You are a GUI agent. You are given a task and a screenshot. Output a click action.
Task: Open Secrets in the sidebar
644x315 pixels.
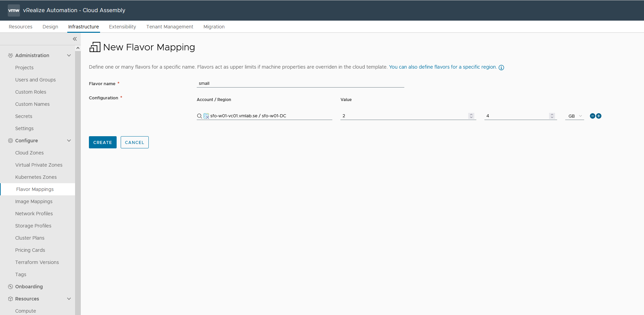pos(24,116)
